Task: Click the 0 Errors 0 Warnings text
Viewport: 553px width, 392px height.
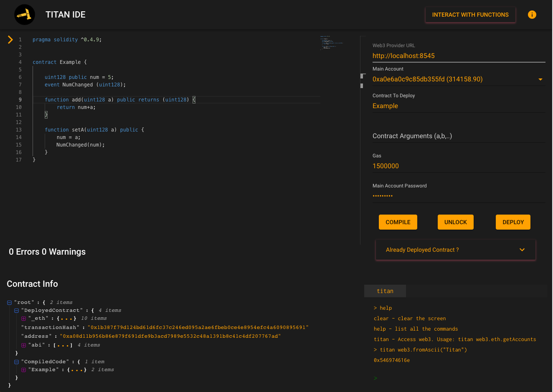Action: point(47,252)
